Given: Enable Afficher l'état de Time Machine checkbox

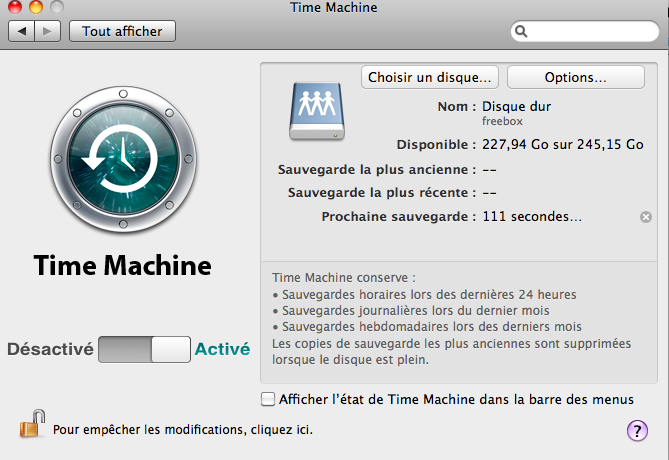Looking at the screenshot, I should point(267,399).
